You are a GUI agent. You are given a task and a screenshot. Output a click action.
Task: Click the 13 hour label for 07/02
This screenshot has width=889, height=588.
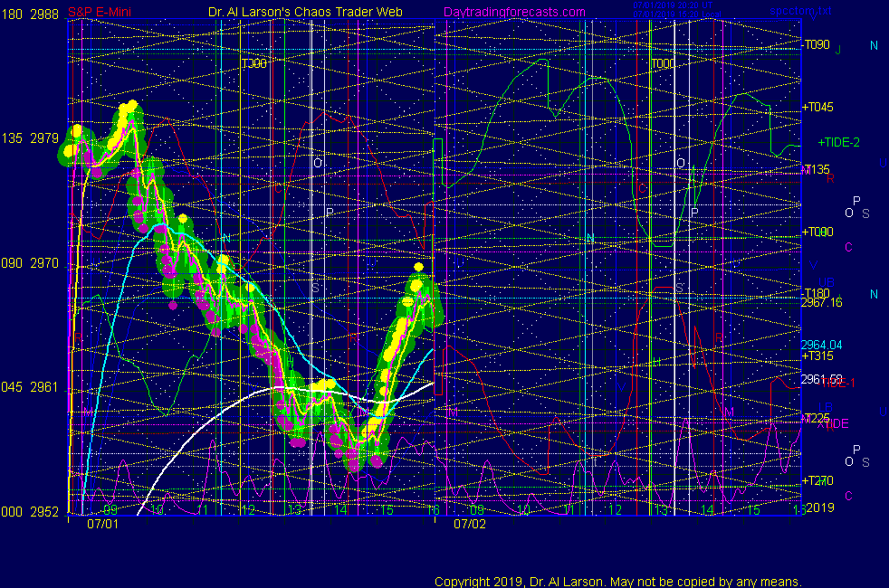pos(661,509)
